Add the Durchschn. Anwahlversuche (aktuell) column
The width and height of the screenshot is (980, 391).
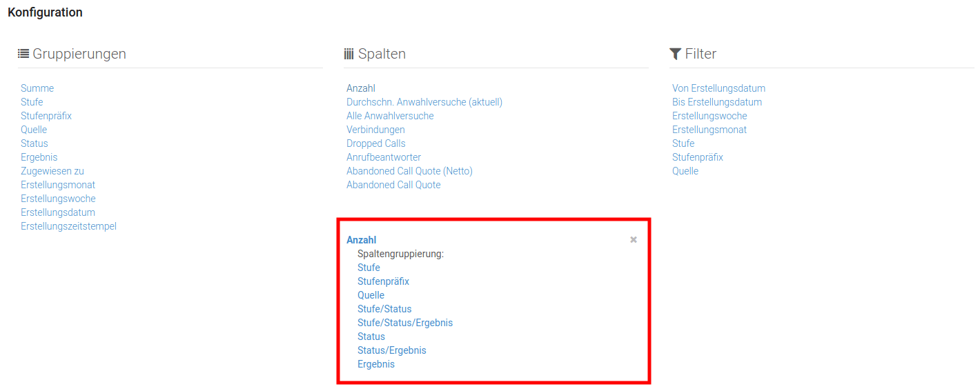[424, 102]
